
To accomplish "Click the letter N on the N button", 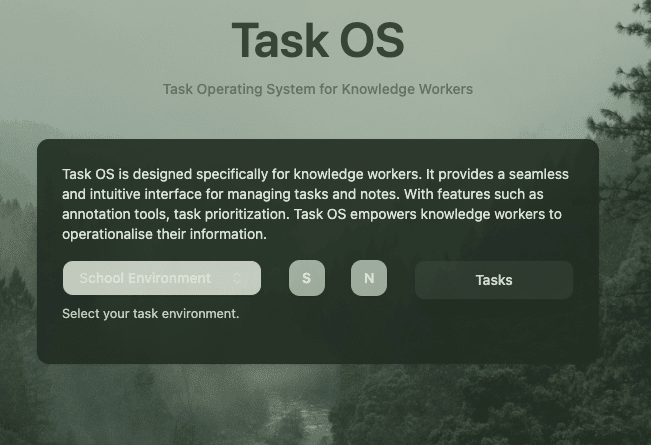I will point(369,278).
